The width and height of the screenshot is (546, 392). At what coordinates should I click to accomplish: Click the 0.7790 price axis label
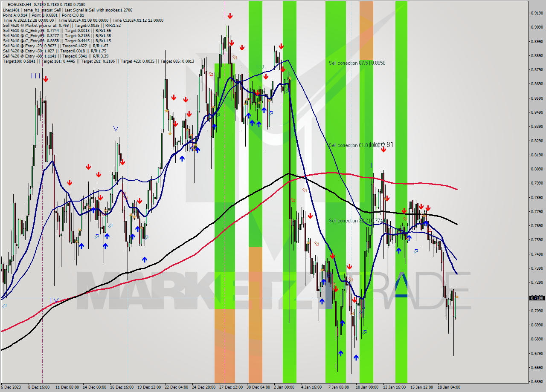[x=537, y=212]
